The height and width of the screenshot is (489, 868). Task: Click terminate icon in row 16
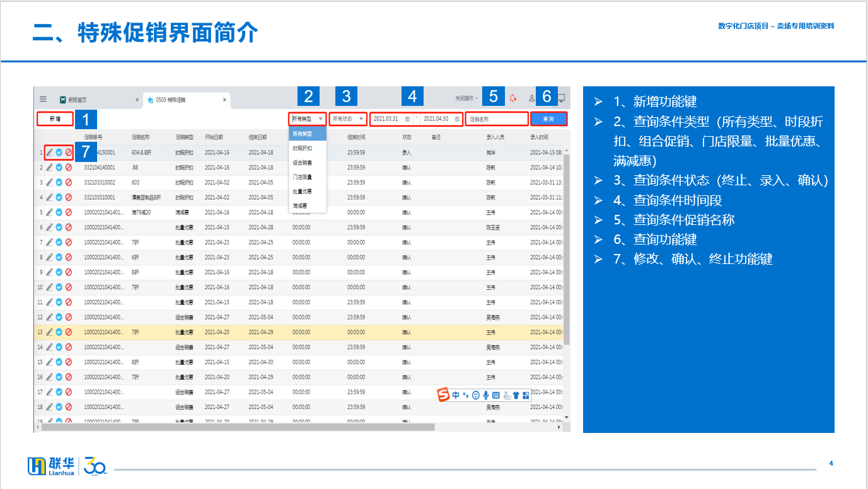coord(69,377)
